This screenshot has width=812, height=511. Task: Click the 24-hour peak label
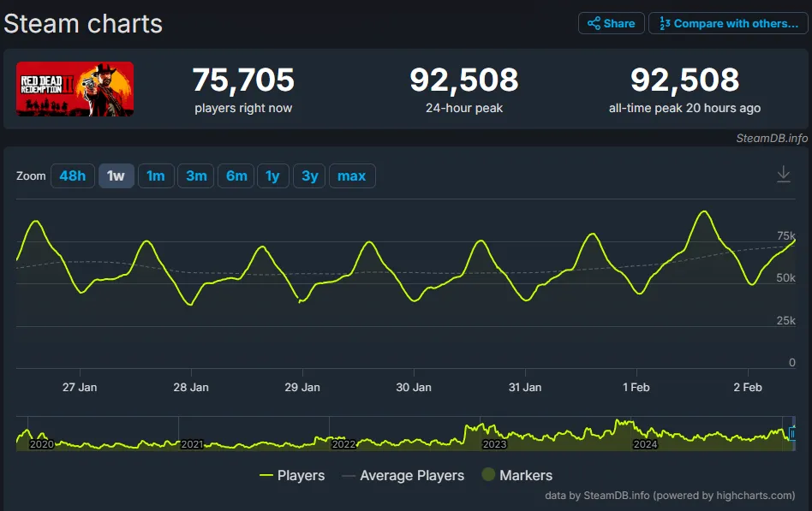tap(464, 108)
